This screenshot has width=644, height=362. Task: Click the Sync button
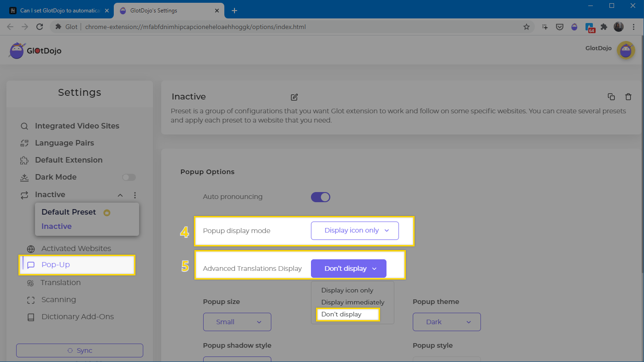(80, 350)
